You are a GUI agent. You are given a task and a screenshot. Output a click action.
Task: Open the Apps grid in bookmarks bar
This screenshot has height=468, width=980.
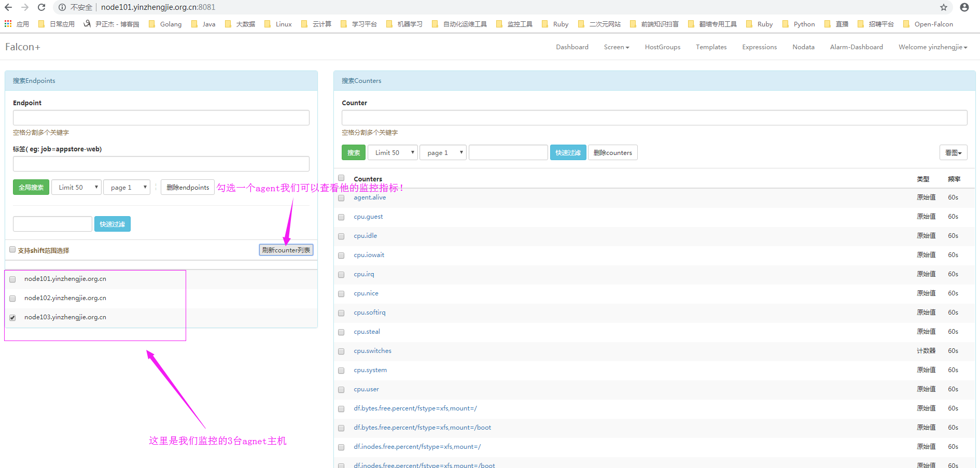tap(17, 24)
